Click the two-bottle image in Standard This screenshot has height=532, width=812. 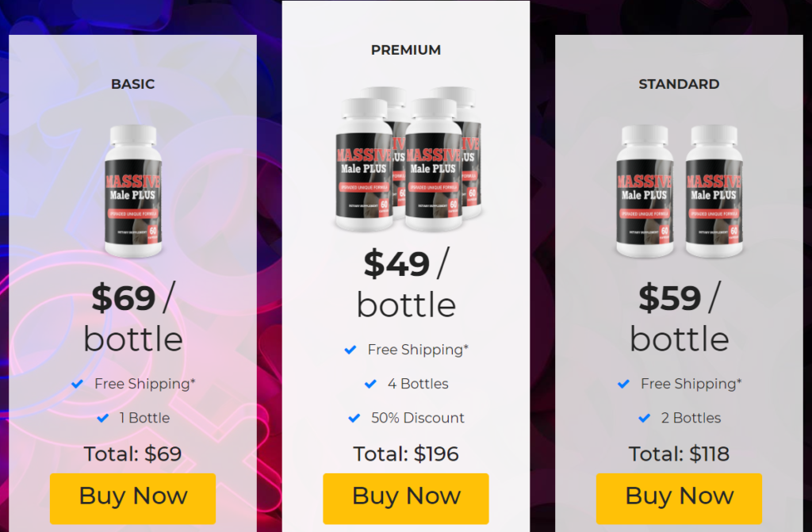[x=679, y=191]
